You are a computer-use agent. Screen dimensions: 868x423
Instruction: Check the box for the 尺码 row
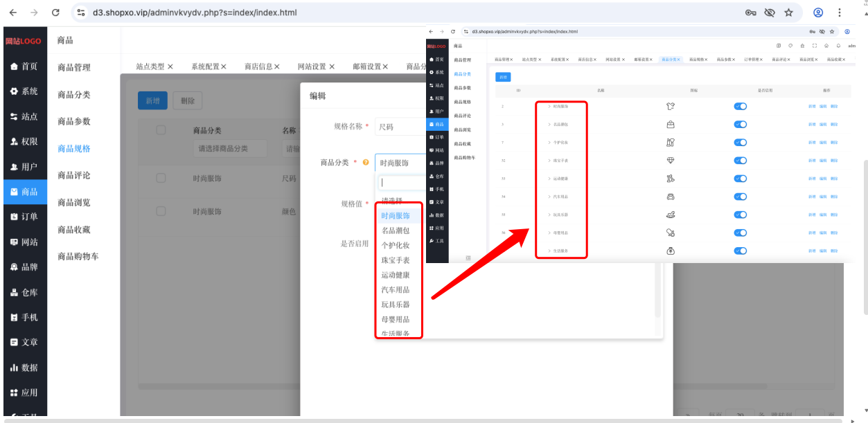tap(161, 178)
